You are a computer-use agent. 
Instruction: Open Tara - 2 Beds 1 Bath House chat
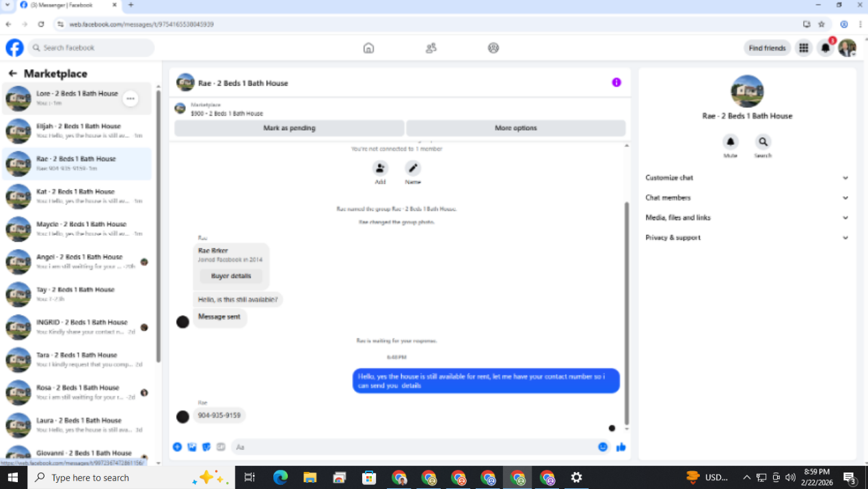(77, 360)
